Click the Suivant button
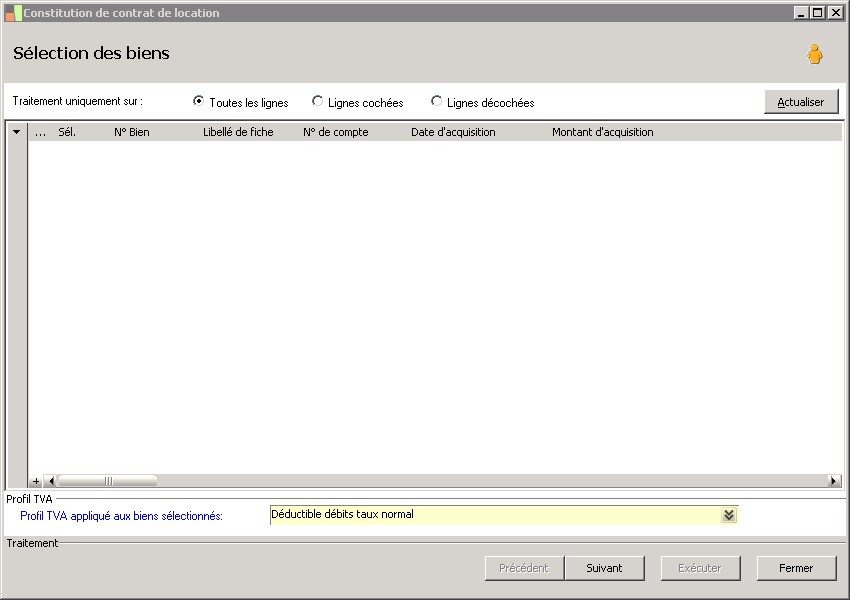Viewport: 850px width, 600px height. tap(604, 568)
